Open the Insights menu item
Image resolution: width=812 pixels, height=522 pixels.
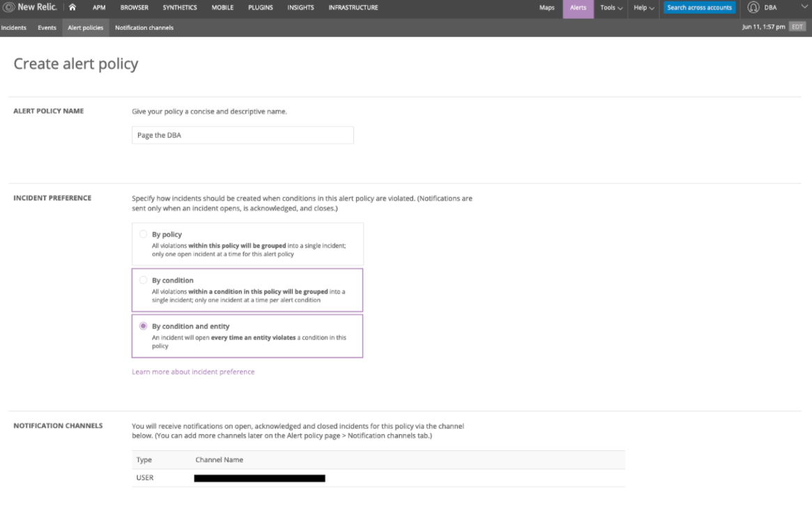pos(300,8)
